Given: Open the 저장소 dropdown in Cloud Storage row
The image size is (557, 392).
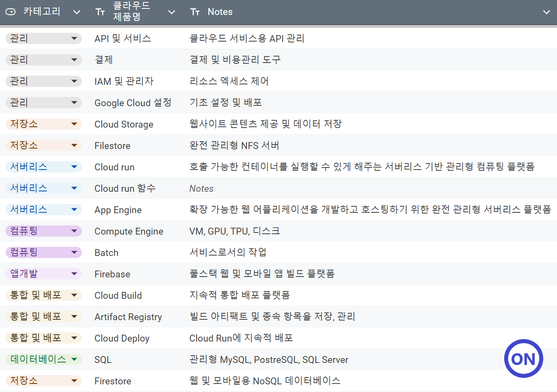Looking at the screenshot, I should [x=44, y=124].
